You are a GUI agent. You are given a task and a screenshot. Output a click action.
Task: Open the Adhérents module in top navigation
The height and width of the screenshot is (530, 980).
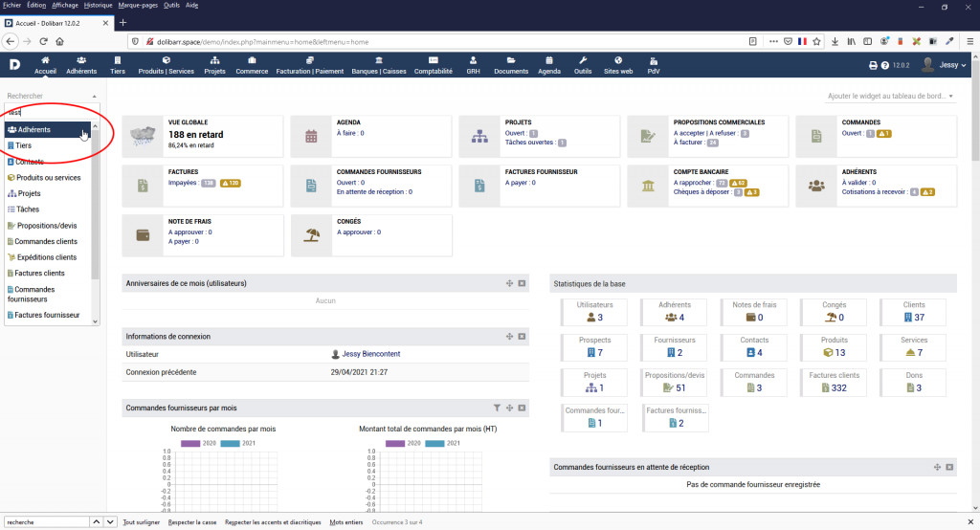(81, 65)
